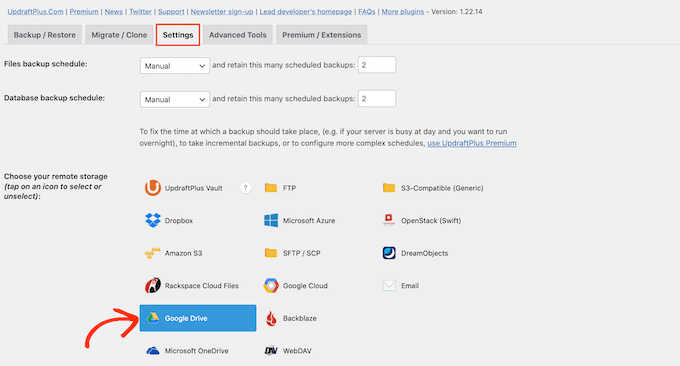Click the More plugins link
680x366 pixels.
click(x=403, y=12)
